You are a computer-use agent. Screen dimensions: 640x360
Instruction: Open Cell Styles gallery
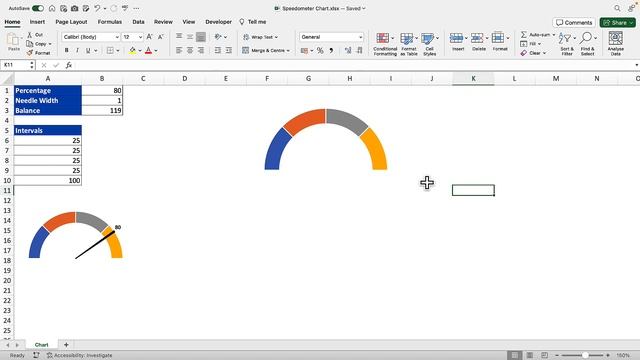(429, 44)
